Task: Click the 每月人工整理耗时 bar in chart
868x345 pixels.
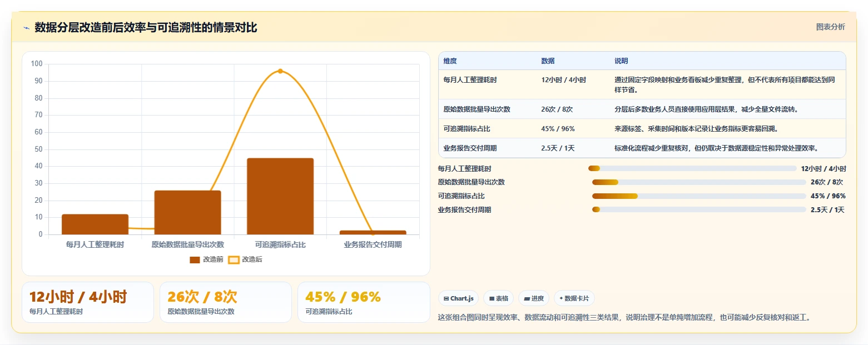Action: tap(95, 224)
